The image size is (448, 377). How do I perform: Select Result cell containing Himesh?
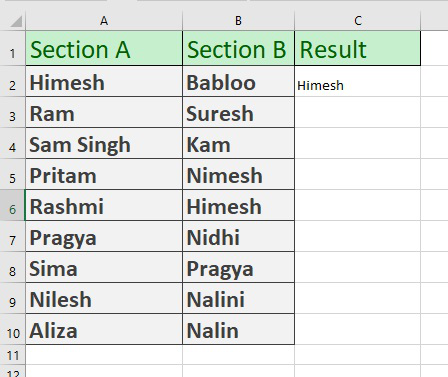click(358, 82)
